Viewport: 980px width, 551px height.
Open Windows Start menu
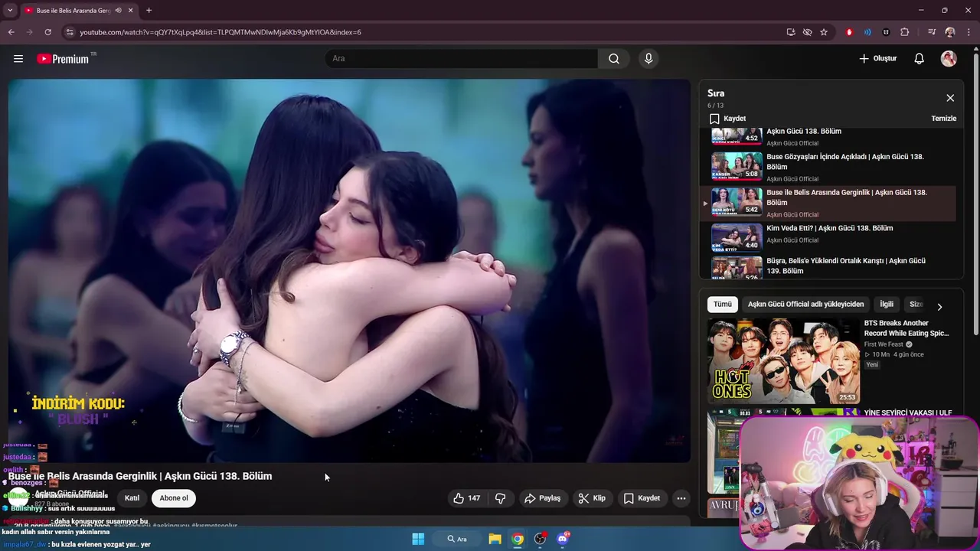418,539
